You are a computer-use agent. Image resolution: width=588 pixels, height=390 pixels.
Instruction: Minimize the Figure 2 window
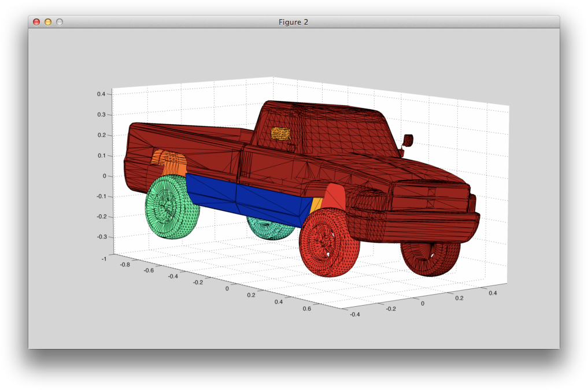[x=48, y=22]
